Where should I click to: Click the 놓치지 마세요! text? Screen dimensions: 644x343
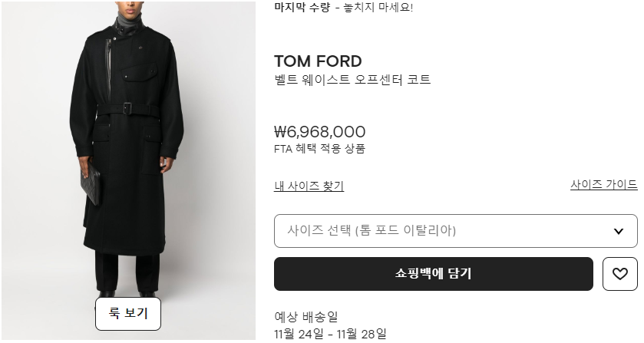pyautogui.click(x=378, y=8)
